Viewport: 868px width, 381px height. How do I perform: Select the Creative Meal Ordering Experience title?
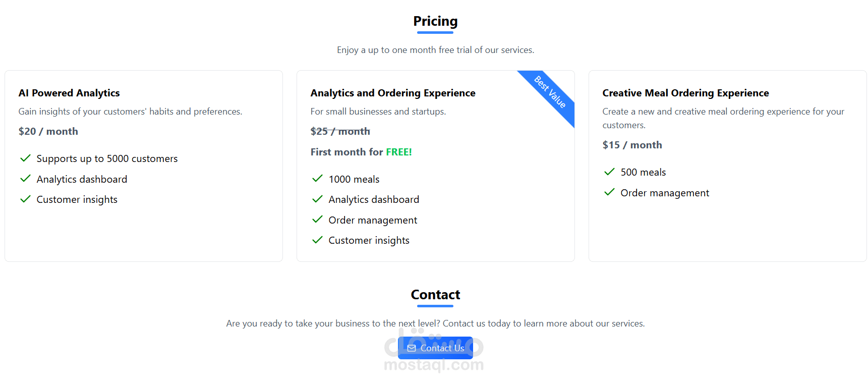[685, 93]
